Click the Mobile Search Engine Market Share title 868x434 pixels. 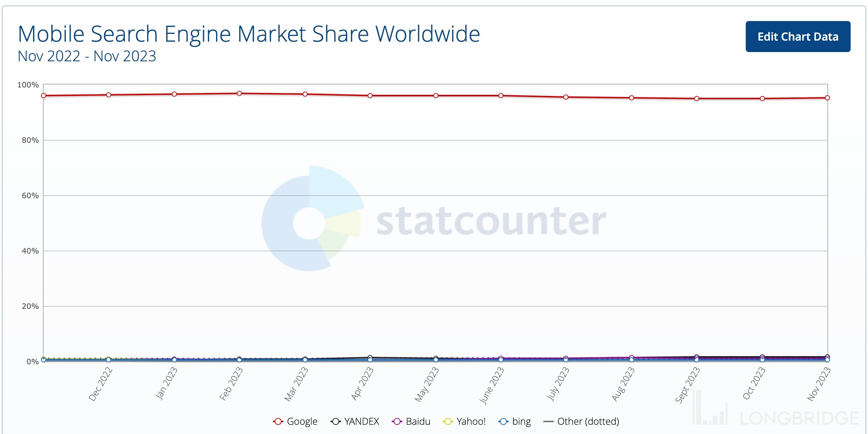pyautogui.click(x=249, y=34)
